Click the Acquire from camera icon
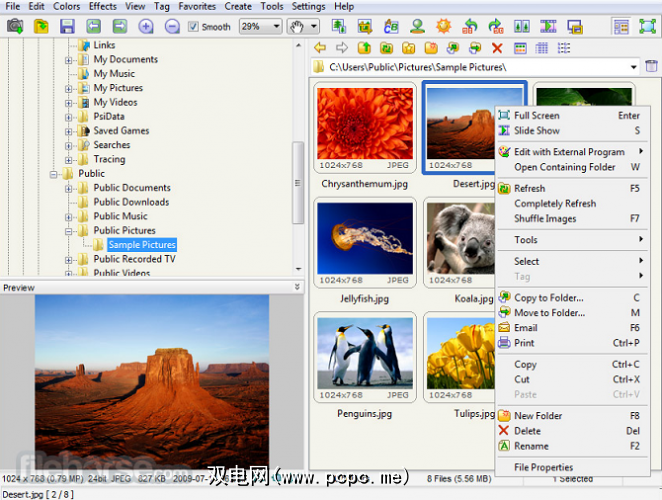Viewport: 662px width, 500px height. pyautogui.click(x=15, y=26)
